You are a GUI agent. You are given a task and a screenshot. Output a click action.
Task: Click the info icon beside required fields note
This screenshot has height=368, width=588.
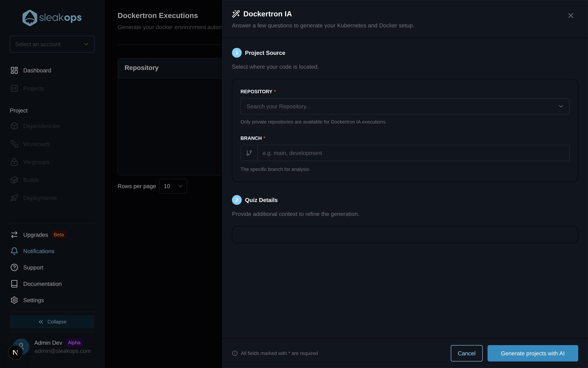click(x=235, y=353)
